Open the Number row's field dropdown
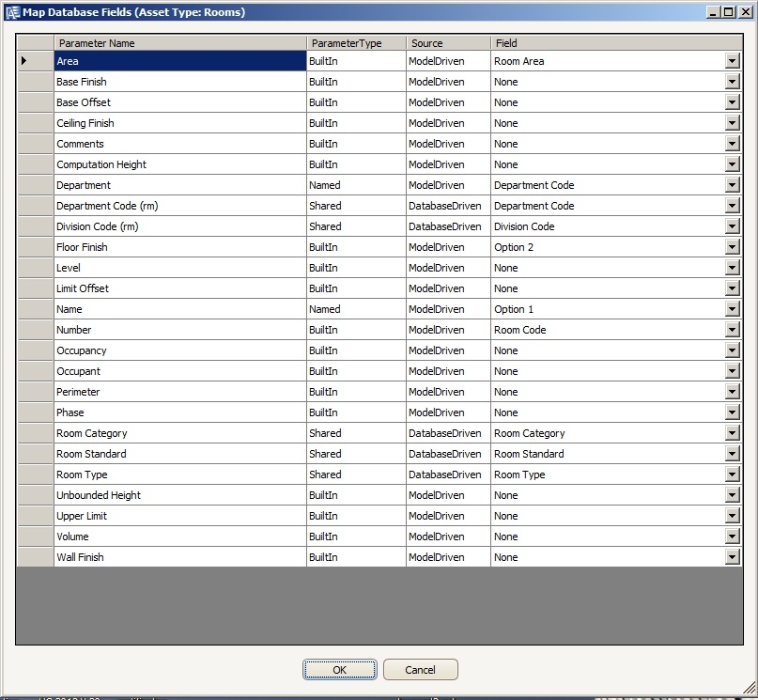The width and height of the screenshot is (758, 700). tap(734, 329)
